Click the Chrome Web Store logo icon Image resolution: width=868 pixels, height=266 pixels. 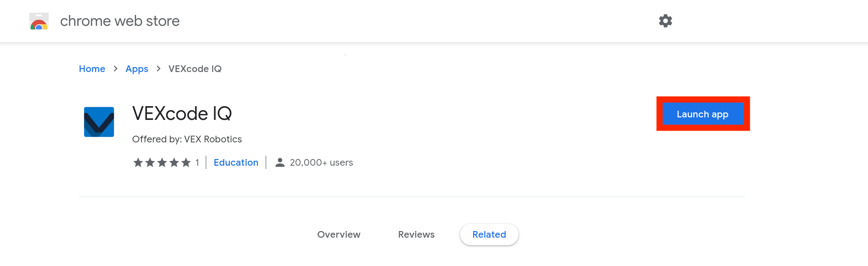[39, 20]
